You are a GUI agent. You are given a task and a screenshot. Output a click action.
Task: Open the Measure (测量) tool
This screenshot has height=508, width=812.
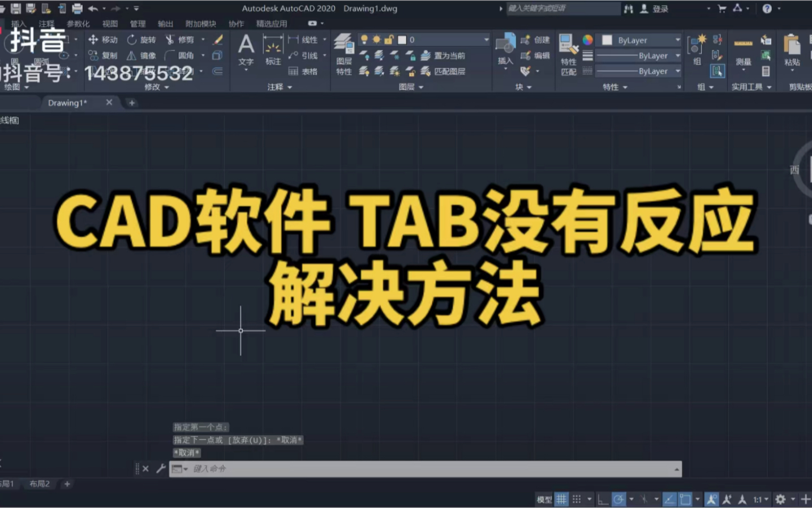[744, 51]
